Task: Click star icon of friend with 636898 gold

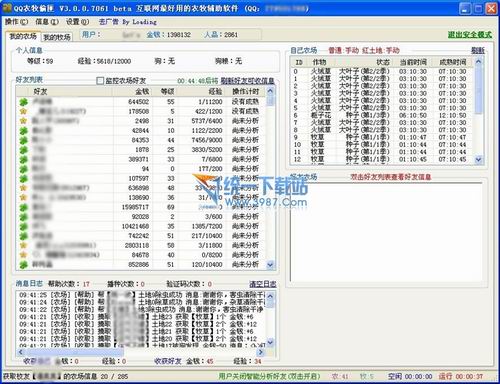Action: [x=23, y=188]
